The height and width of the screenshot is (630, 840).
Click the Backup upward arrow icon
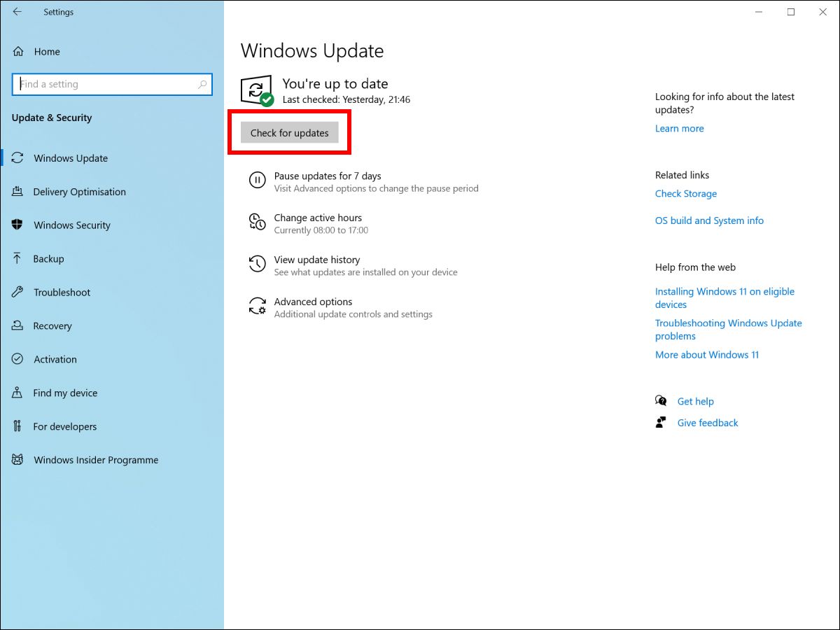18,259
